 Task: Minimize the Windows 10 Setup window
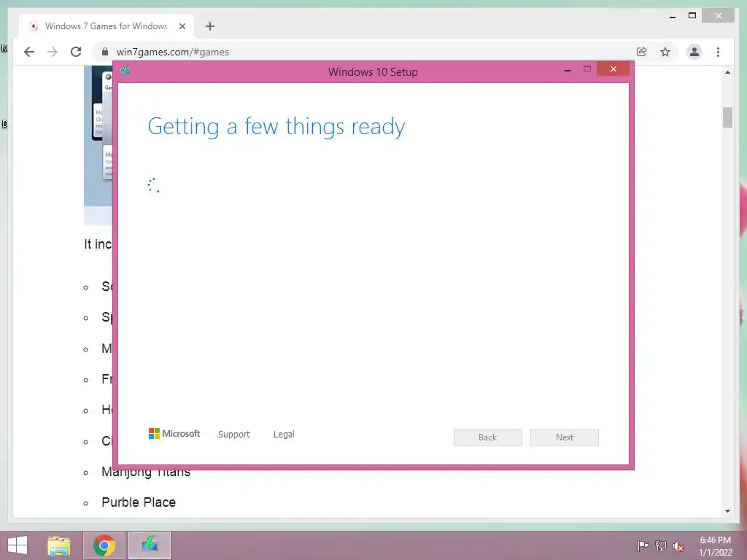coord(568,70)
